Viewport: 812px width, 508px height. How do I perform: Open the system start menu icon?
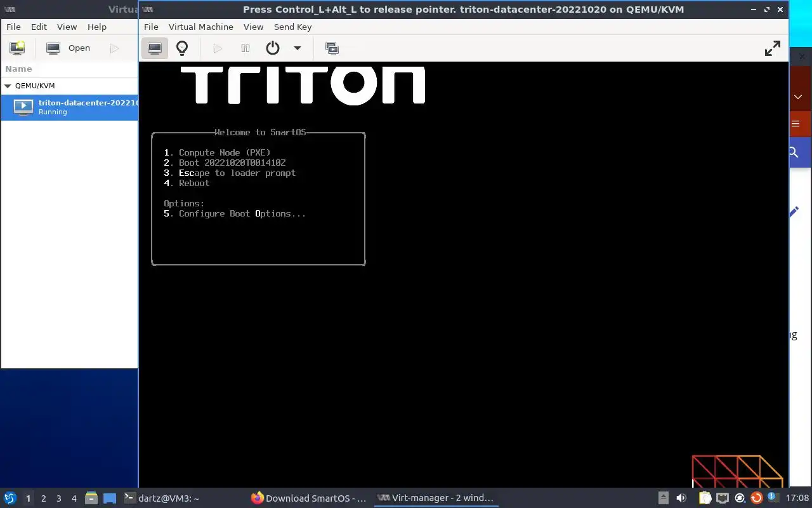click(10, 498)
